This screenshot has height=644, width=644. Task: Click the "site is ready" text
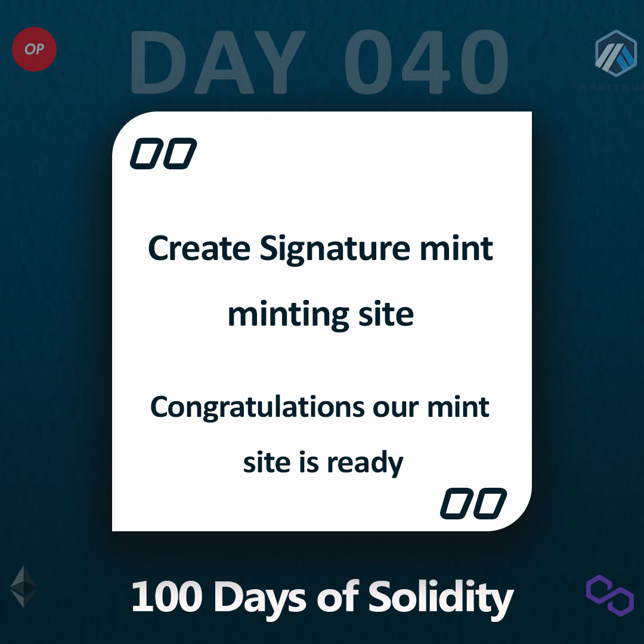323,463
